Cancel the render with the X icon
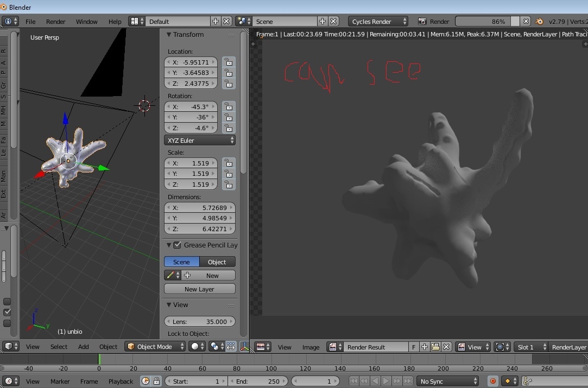The image size is (588, 388). pyautogui.click(x=526, y=22)
